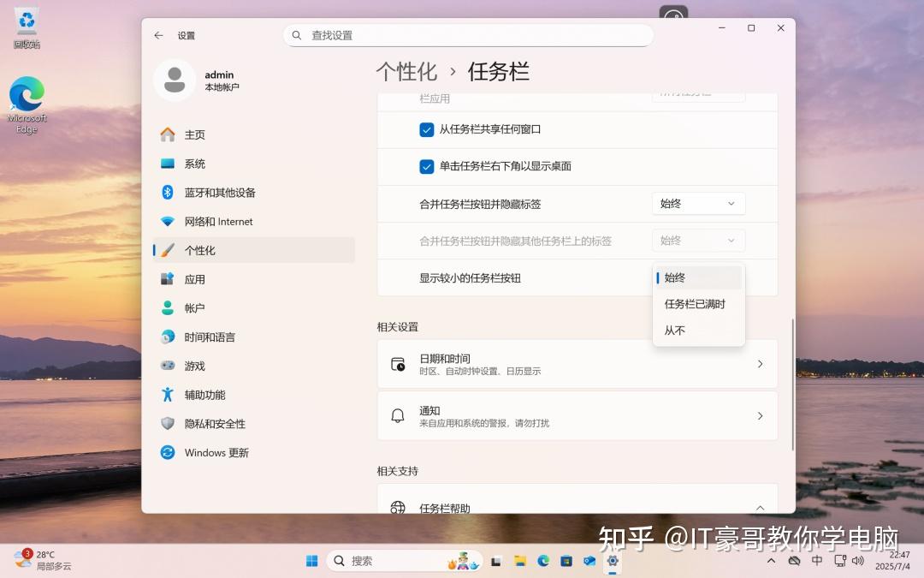Open 日期和时间 related setting

(577, 364)
